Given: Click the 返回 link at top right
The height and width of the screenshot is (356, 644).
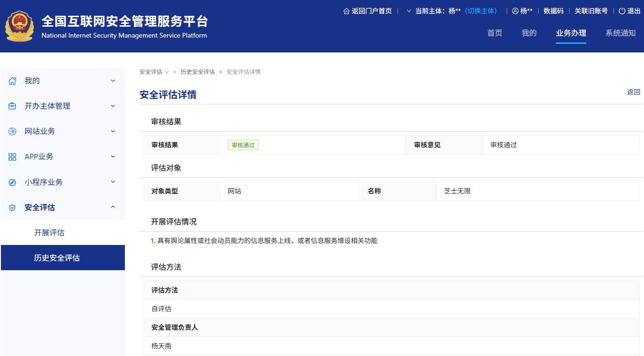Looking at the screenshot, I should pyautogui.click(x=634, y=92).
